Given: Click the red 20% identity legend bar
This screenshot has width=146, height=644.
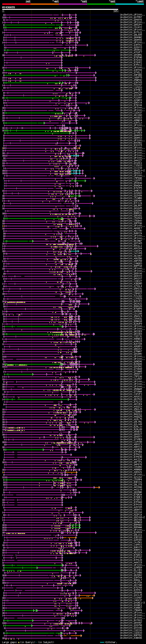Looking at the screenshot, I should [16, 4].
